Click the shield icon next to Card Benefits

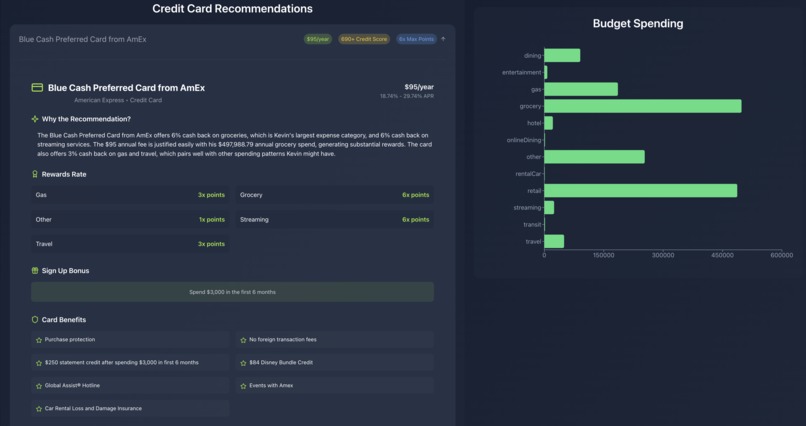(35, 320)
